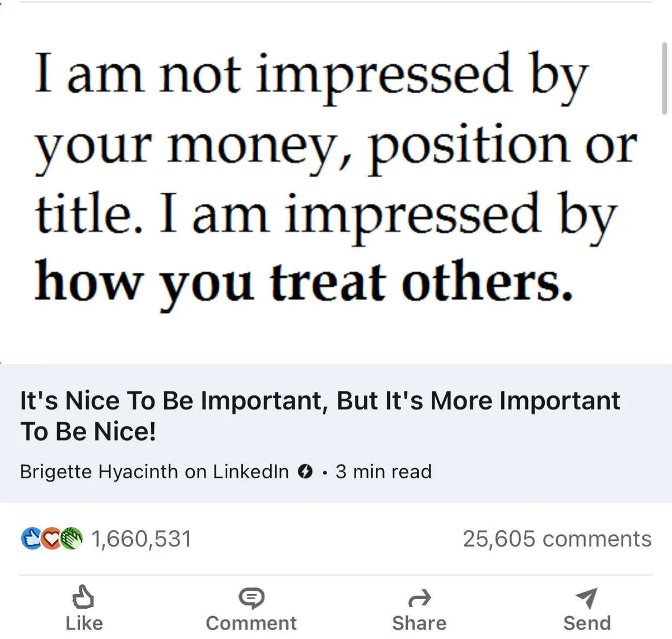Tap the Send text label

pyautogui.click(x=587, y=623)
